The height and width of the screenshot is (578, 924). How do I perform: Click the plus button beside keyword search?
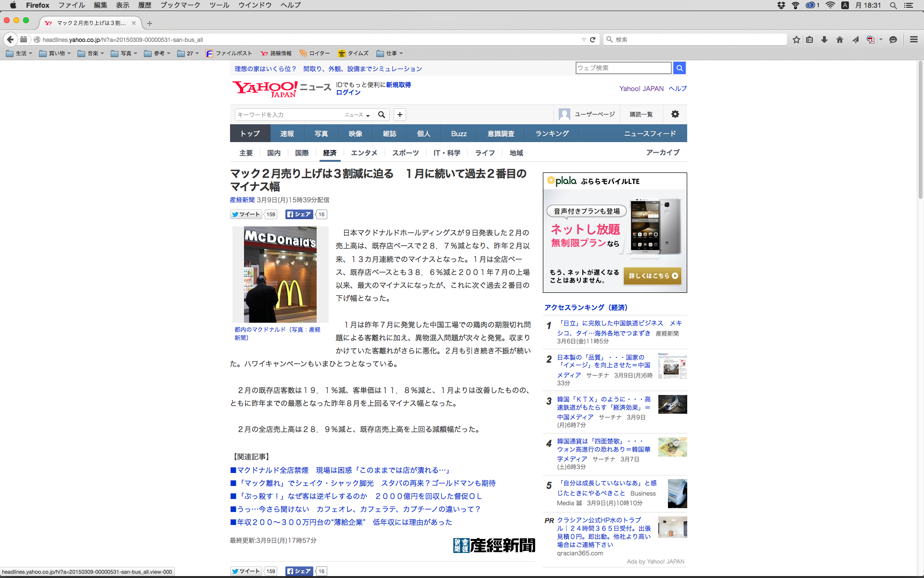[400, 115]
